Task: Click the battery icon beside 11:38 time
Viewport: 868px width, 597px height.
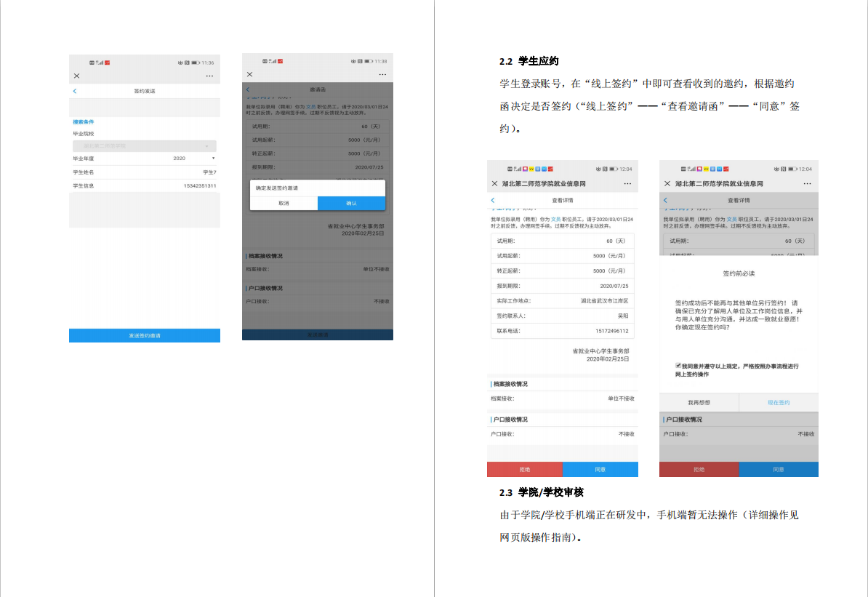Action: 369,61
